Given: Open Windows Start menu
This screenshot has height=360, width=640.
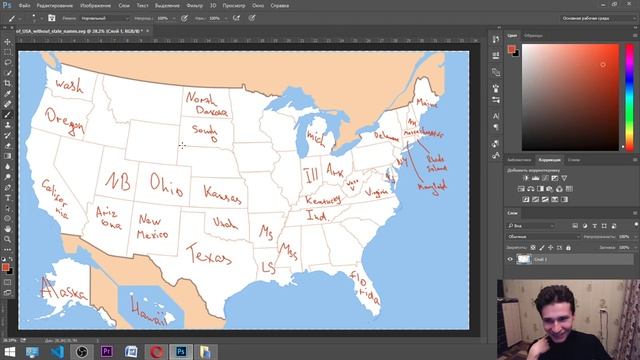Looking at the screenshot, I should pos(10,352).
